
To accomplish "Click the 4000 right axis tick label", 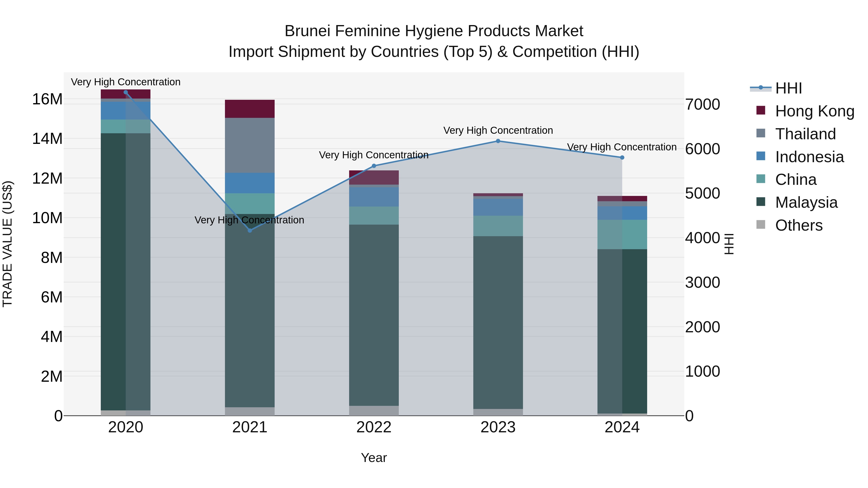I will click(x=703, y=238).
